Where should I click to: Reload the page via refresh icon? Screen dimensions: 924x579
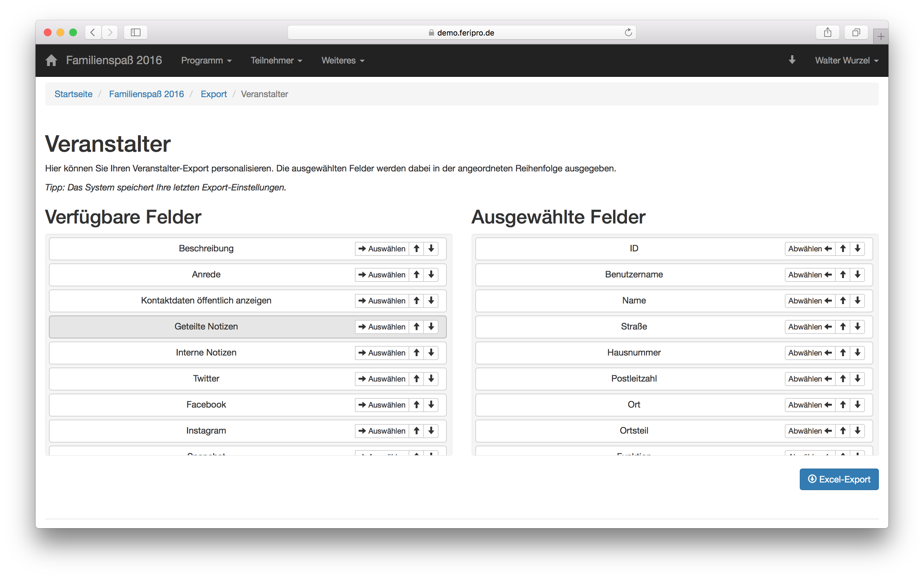click(628, 33)
